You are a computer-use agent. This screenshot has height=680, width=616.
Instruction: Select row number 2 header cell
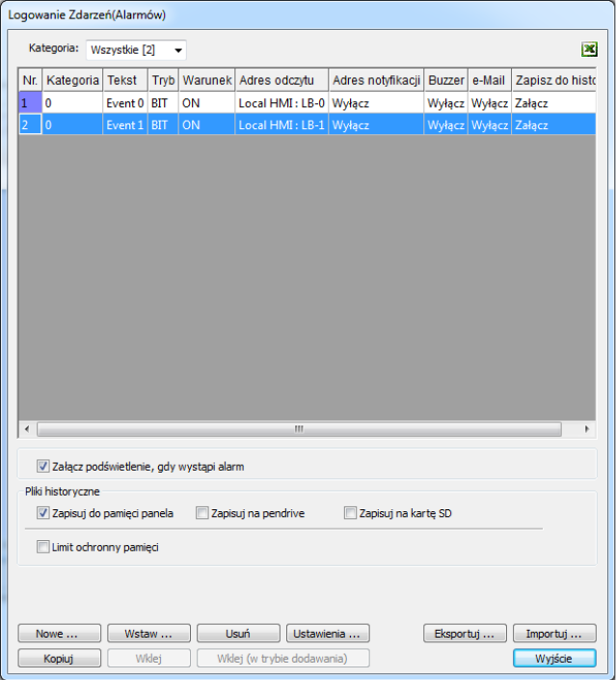pyautogui.click(x=30, y=124)
